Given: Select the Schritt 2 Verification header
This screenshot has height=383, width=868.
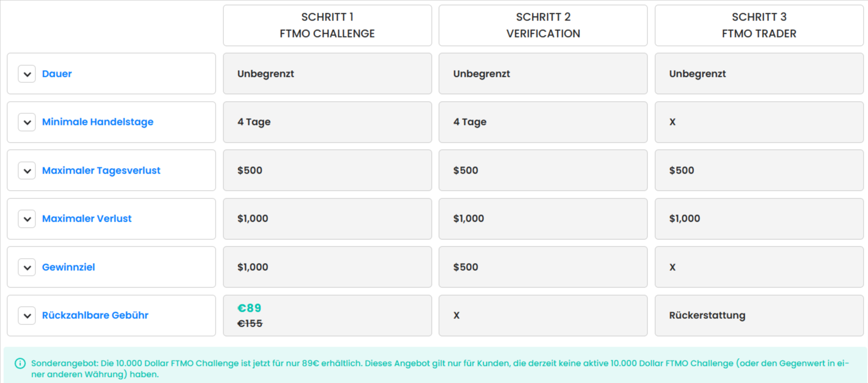Looking at the screenshot, I should [543, 25].
